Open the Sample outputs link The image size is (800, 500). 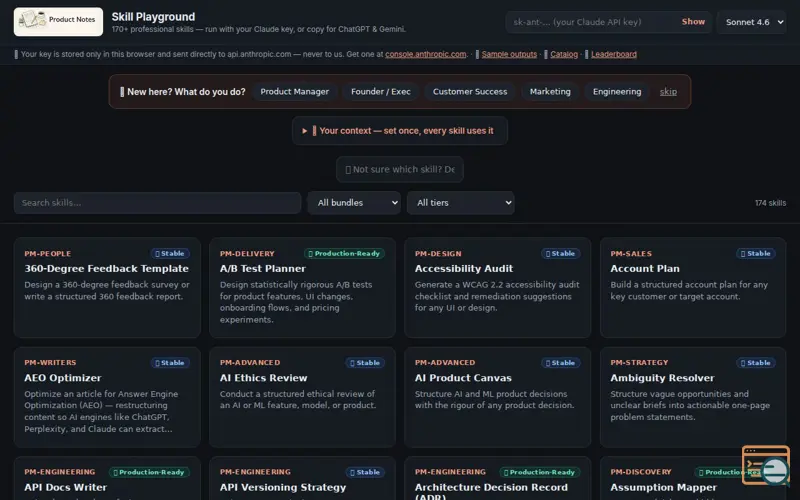(509, 54)
